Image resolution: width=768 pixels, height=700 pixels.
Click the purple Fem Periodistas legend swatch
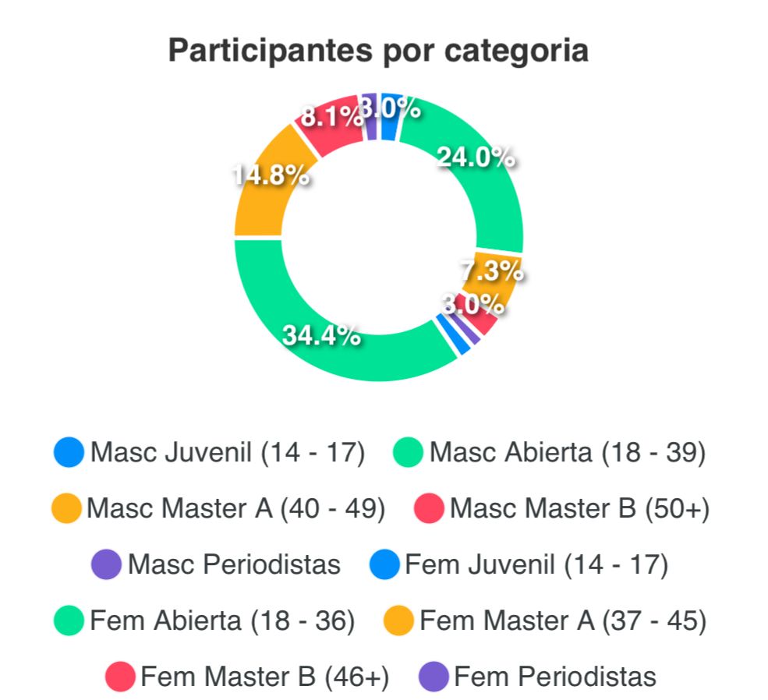tap(434, 676)
